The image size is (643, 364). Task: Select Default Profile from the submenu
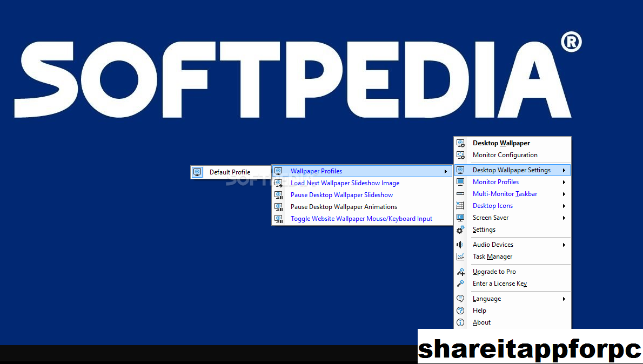(230, 172)
